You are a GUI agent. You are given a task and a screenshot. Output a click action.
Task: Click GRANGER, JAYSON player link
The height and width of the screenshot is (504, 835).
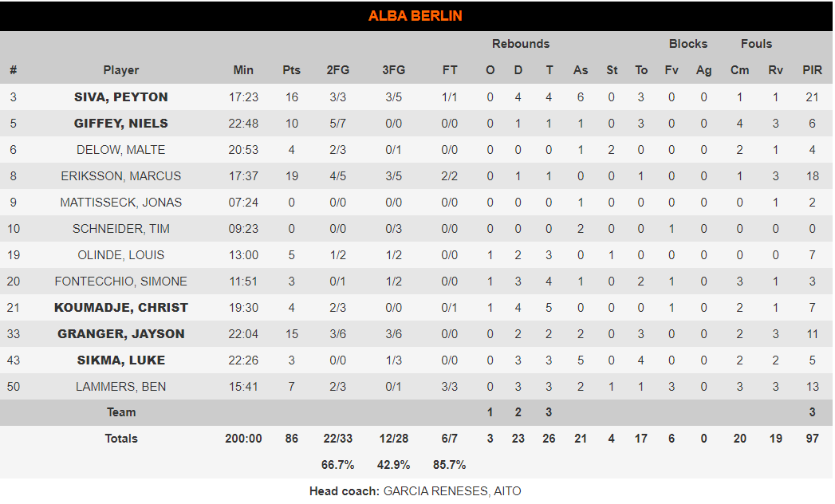(121, 334)
